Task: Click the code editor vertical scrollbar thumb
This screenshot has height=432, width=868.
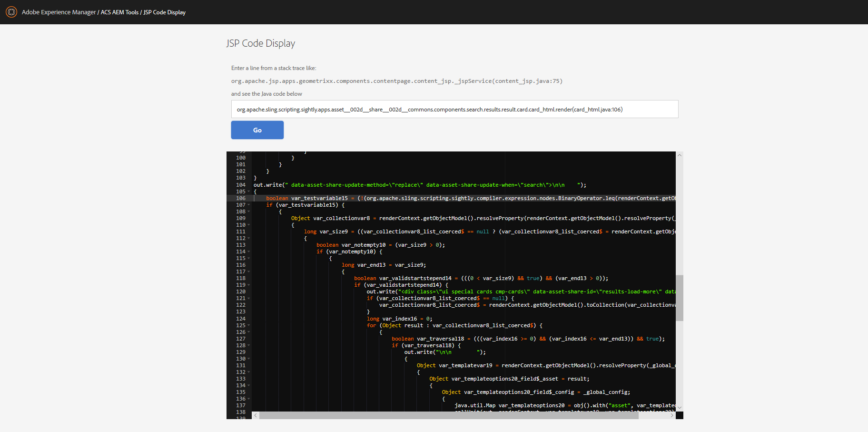Action: 680,298
